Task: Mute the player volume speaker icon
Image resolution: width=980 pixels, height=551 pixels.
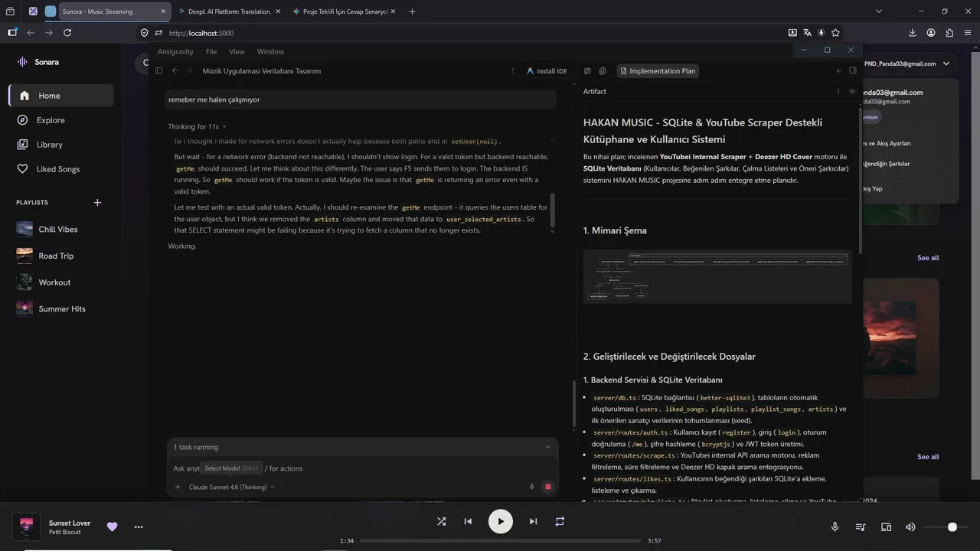Action: [910, 527]
